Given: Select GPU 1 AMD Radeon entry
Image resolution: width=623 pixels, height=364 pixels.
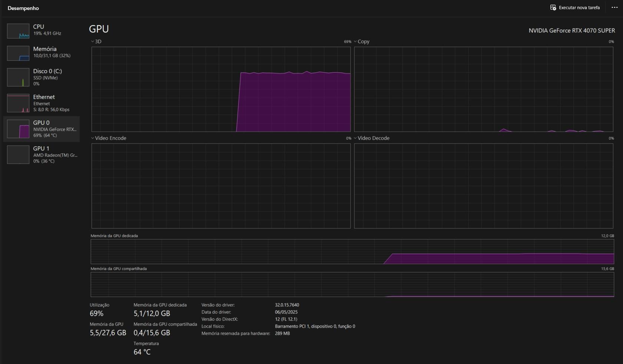Looking at the screenshot, I should (x=42, y=155).
